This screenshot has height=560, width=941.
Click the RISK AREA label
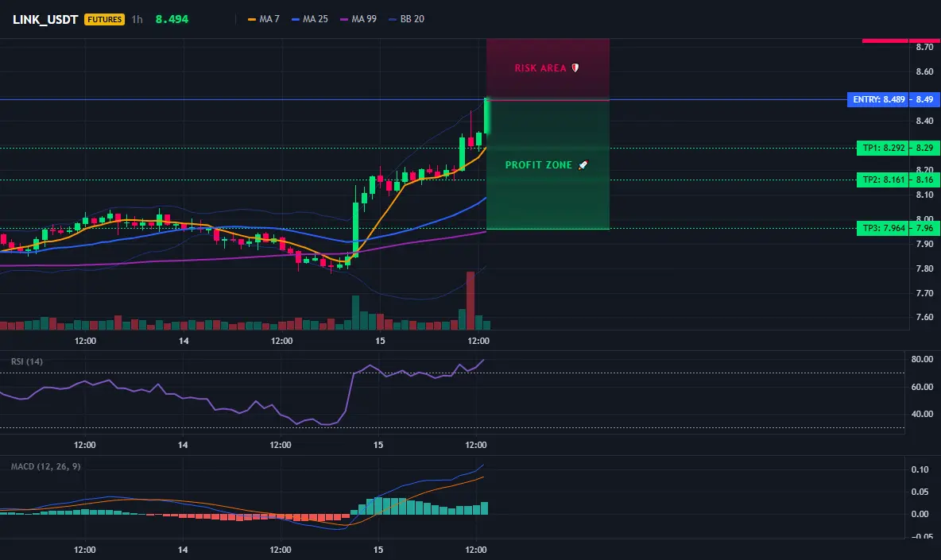(540, 68)
